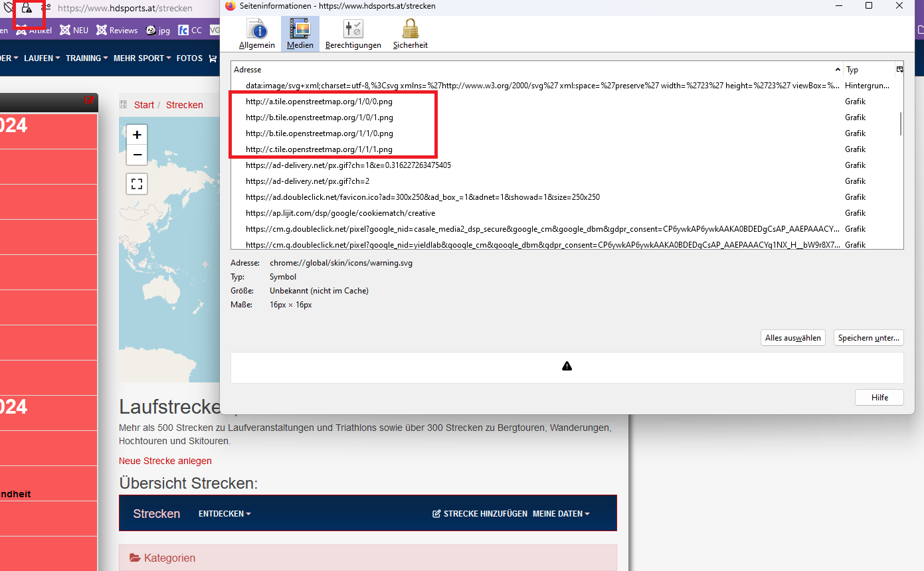
Task: Select the a.tile.openstreetmap.org/1/0/0.png row
Action: tap(319, 102)
